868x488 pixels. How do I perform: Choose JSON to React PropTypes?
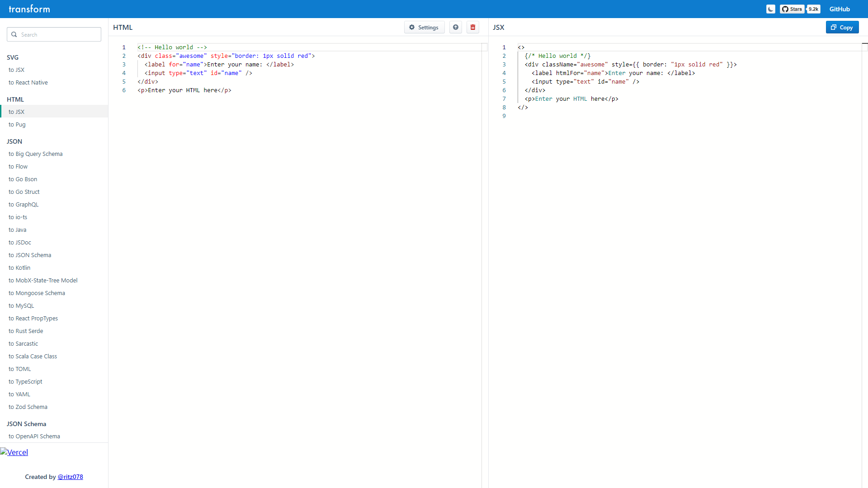point(54,318)
